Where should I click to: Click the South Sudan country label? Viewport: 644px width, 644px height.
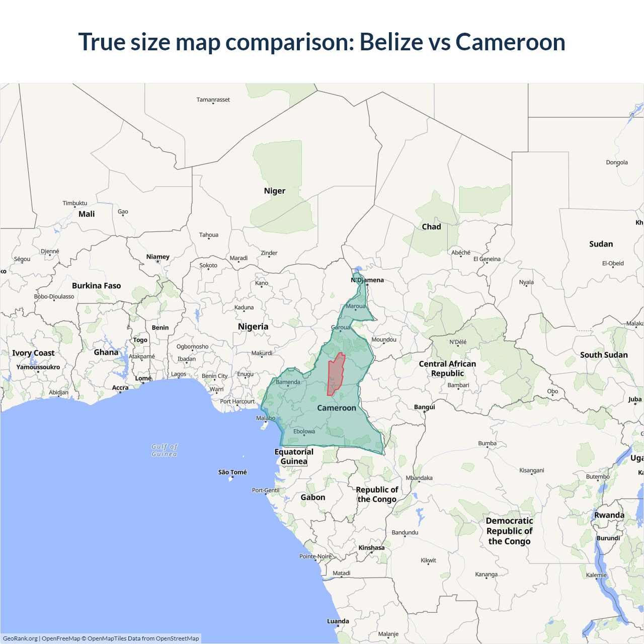coord(604,355)
